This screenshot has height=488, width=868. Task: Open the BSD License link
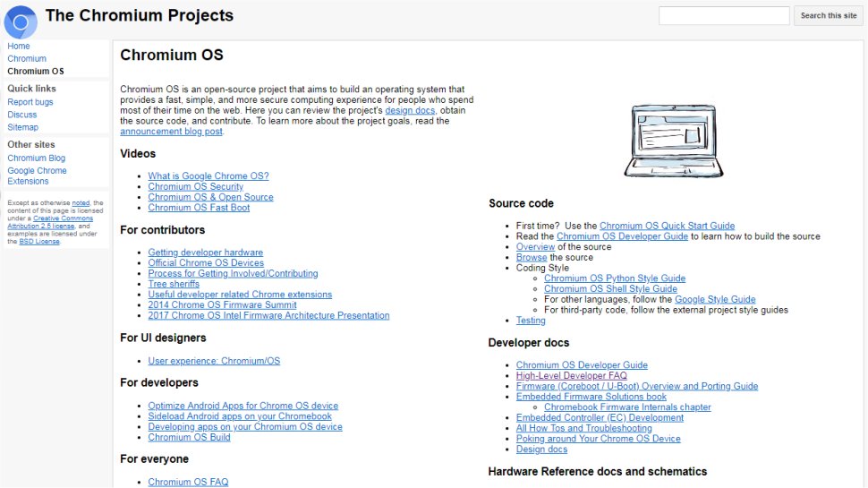click(x=39, y=242)
